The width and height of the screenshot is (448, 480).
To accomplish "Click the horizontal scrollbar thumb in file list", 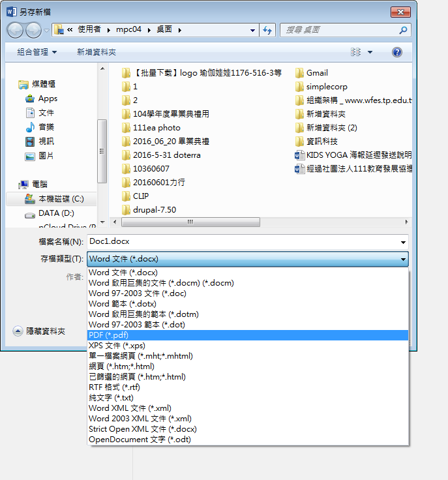I will [190, 222].
